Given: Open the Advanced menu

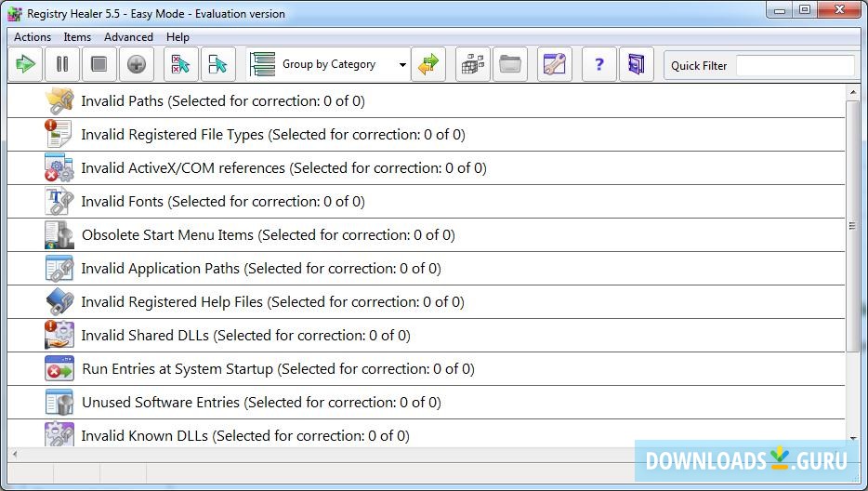Looking at the screenshot, I should click(128, 37).
